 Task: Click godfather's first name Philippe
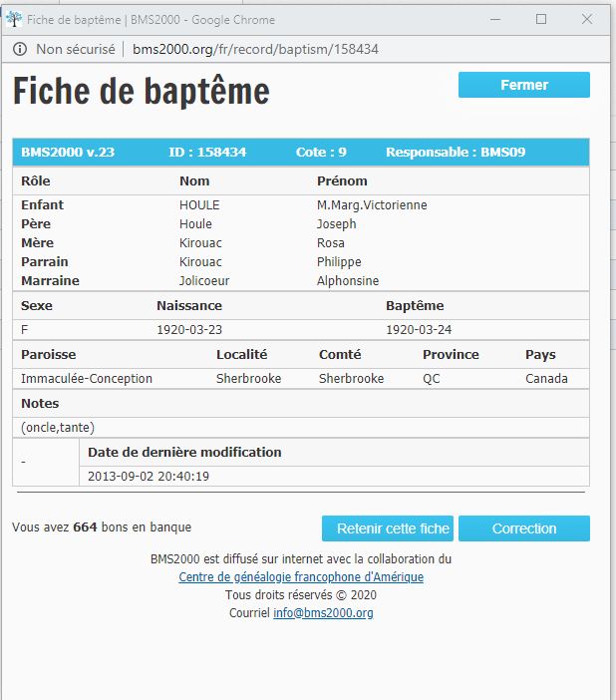pyautogui.click(x=339, y=262)
